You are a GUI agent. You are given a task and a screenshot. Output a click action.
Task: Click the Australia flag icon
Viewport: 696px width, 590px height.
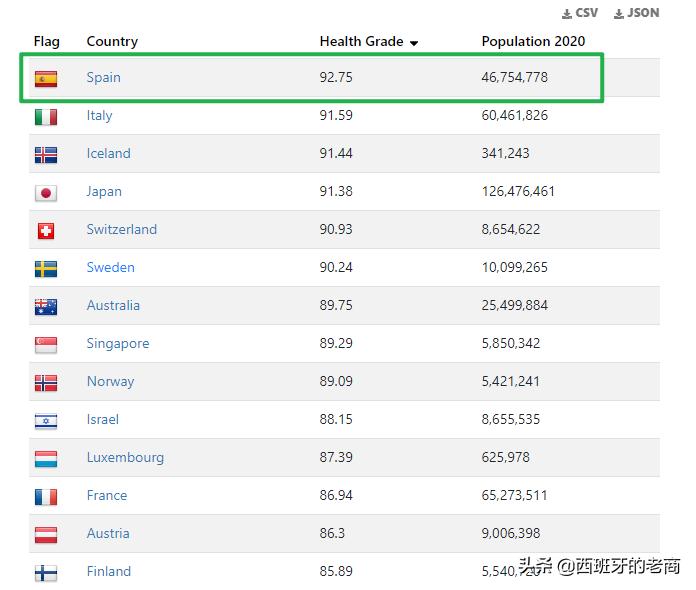[46, 306]
